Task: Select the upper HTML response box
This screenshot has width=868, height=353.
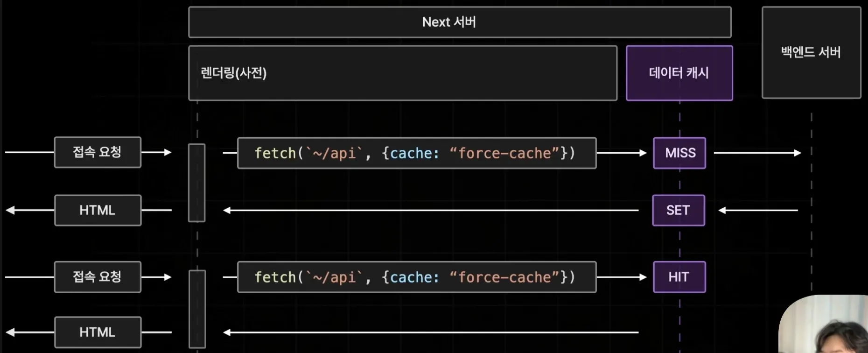Action: [x=98, y=210]
